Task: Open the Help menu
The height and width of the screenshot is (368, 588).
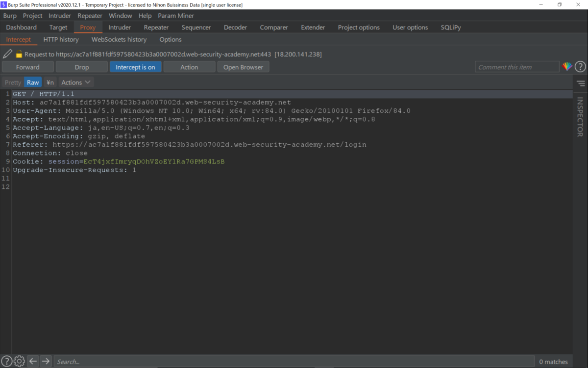Action: pos(145,16)
